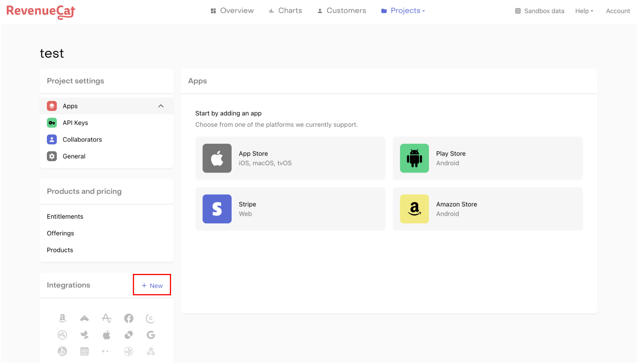Screen dimensions: 637x364
Task: Select the Adjust integration icon
Action: pos(62,335)
